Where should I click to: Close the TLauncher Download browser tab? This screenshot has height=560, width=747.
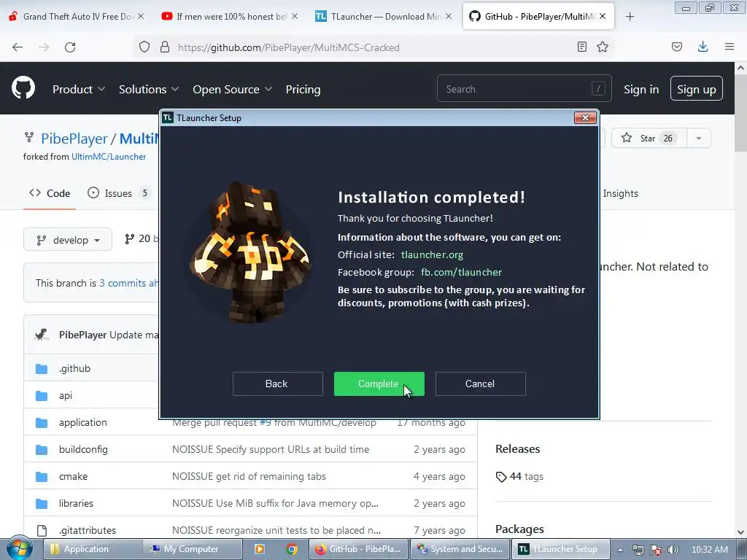click(449, 17)
